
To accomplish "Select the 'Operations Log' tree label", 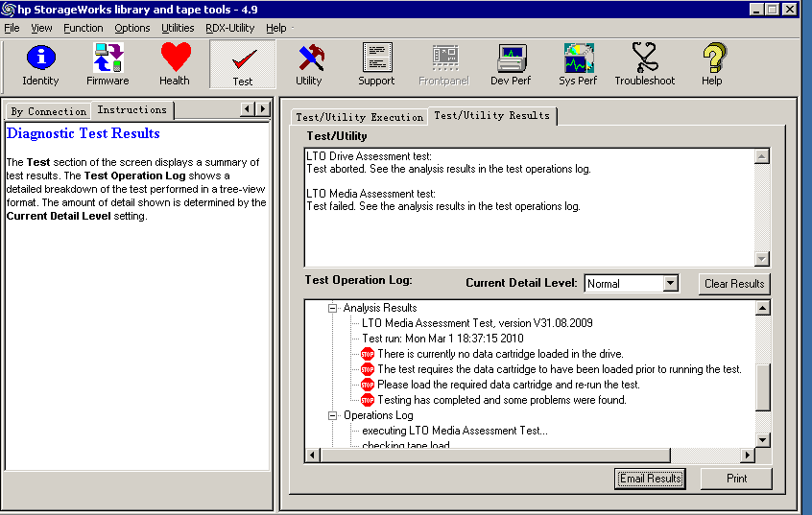I will click(x=378, y=415).
